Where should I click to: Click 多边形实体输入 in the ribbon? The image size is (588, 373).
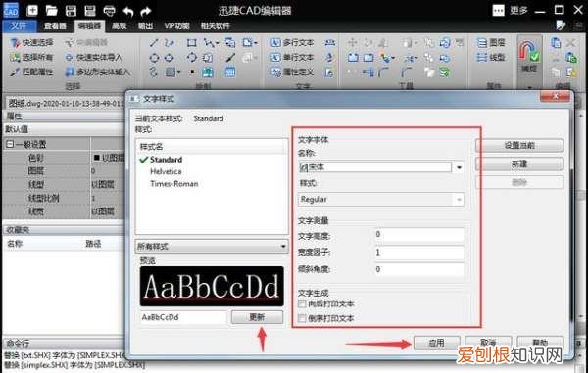click(x=97, y=71)
